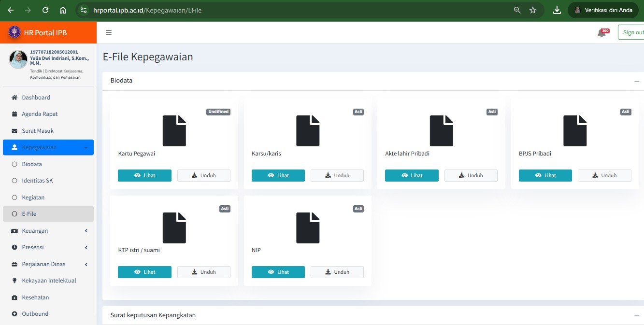This screenshot has height=325, width=644.
Task: Click the Kartu Pegawai document icon
Action: pos(174,131)
